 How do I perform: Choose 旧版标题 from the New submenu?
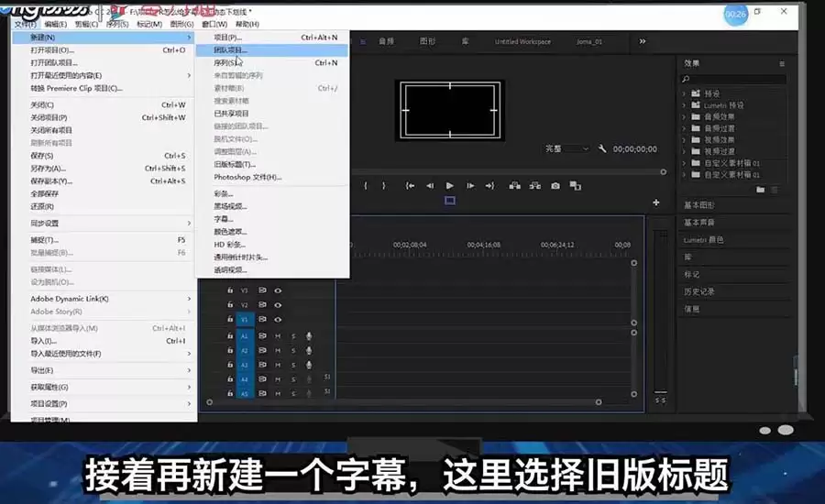(235, 164)
